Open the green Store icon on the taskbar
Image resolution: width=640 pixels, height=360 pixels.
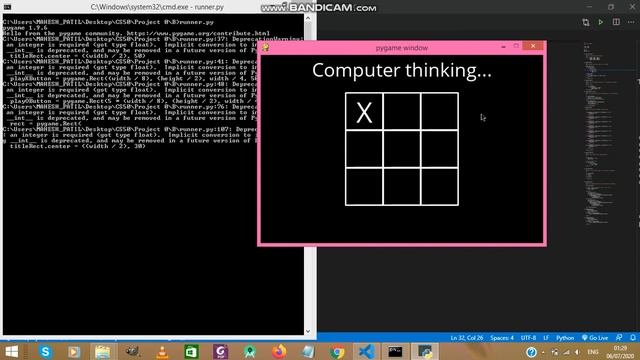point(191,351)
